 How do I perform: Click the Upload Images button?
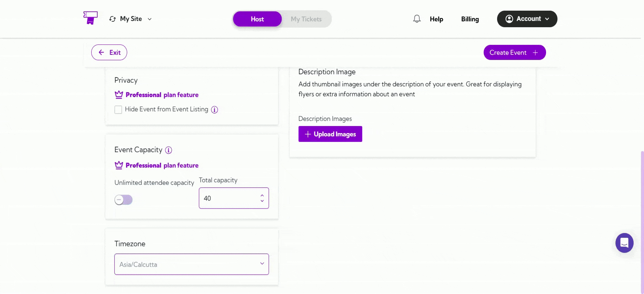point(330,134)
